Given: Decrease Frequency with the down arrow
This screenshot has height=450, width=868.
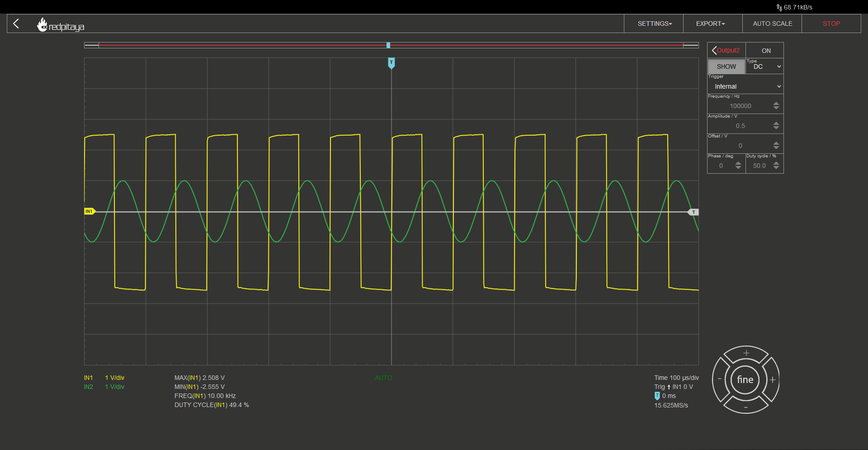Looking at the screenshot, I should (776, 108).
